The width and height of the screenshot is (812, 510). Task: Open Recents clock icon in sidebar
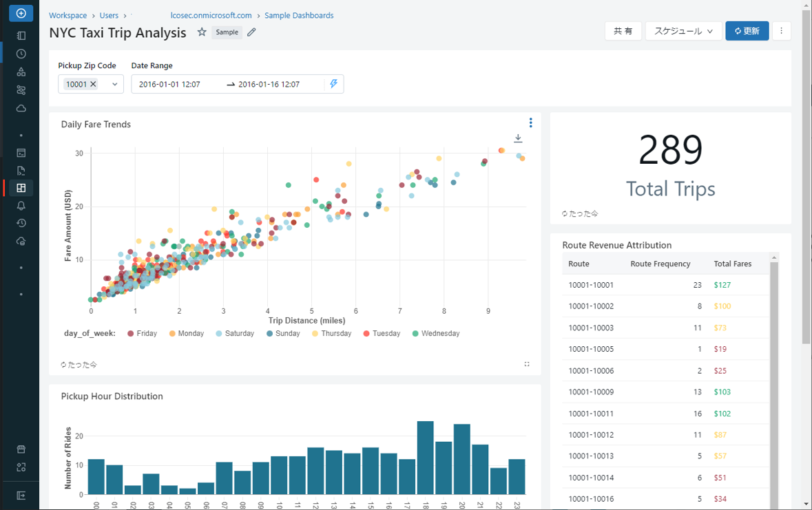21,54
